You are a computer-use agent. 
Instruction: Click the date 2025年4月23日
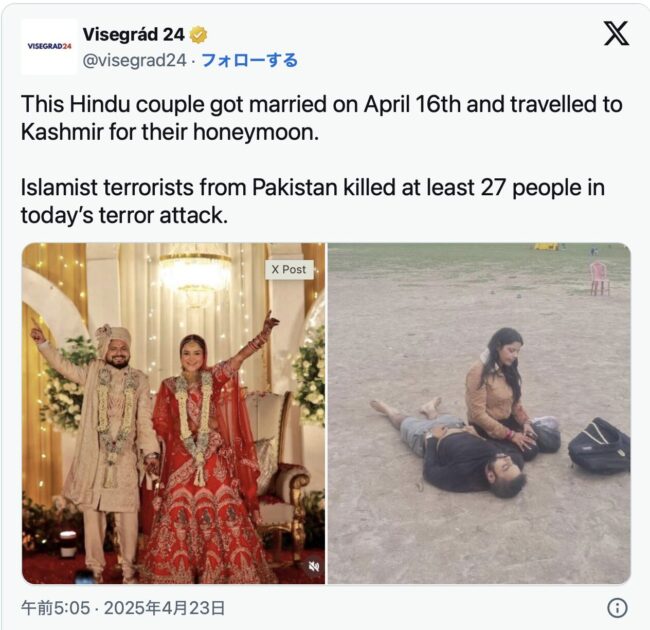(164, 608)
